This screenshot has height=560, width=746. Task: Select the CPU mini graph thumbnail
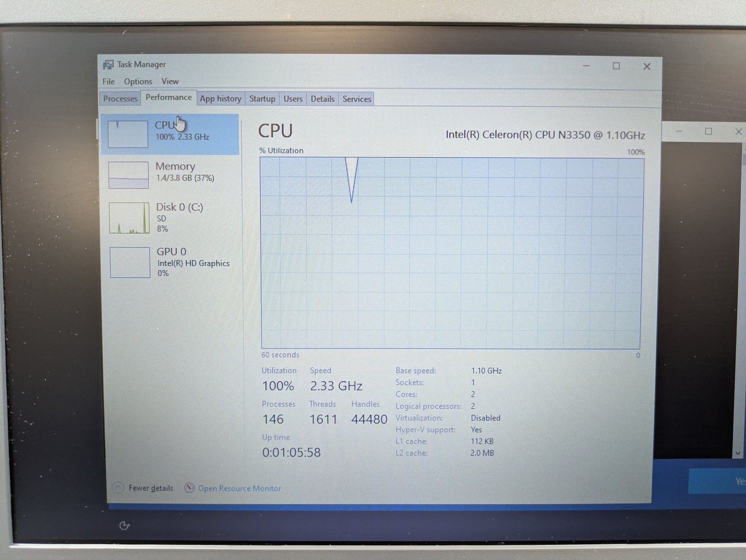[128, 134]
